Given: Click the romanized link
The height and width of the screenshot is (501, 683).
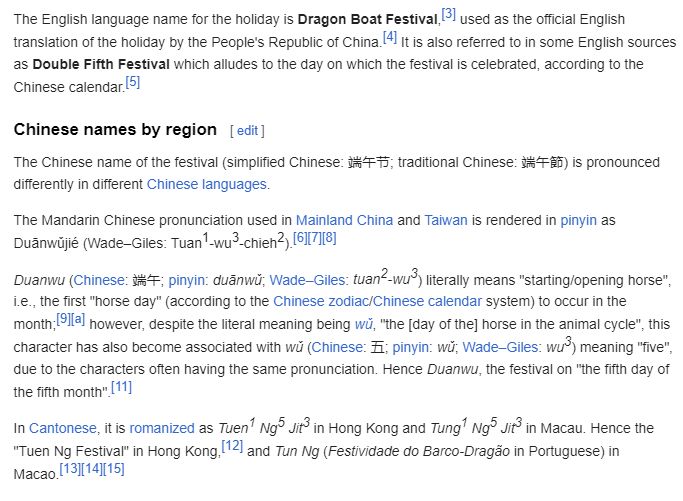Looking at the screenshot, I should (163, 428).
